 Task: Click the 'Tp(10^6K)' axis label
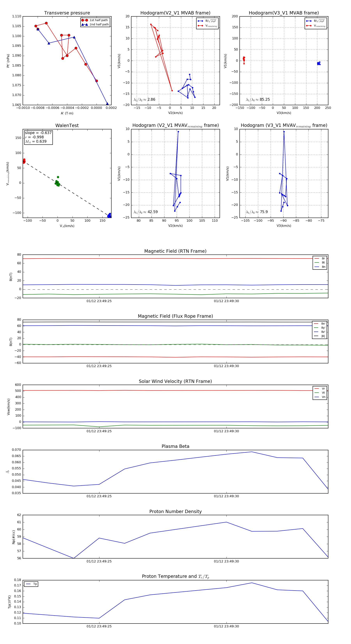pos(10,602)
